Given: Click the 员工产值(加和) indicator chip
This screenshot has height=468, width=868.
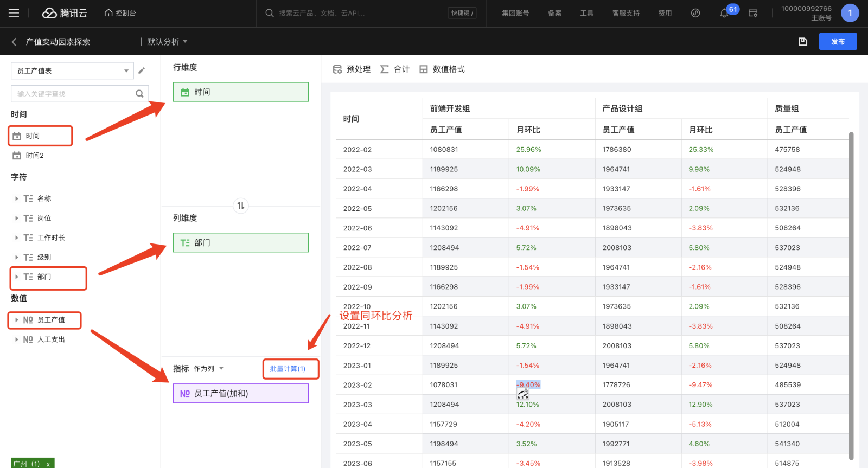Looking at the screenshot, I should [x=241, y=394].
